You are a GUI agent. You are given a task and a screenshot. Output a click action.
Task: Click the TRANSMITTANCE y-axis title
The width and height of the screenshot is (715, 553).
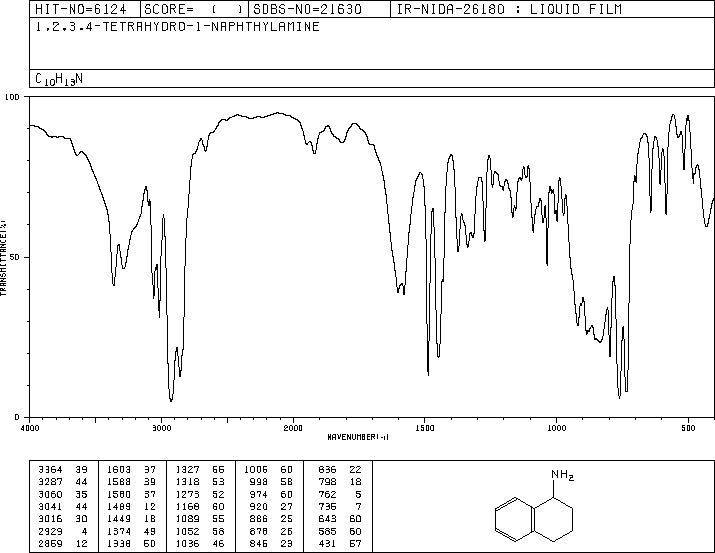point(3,258)
